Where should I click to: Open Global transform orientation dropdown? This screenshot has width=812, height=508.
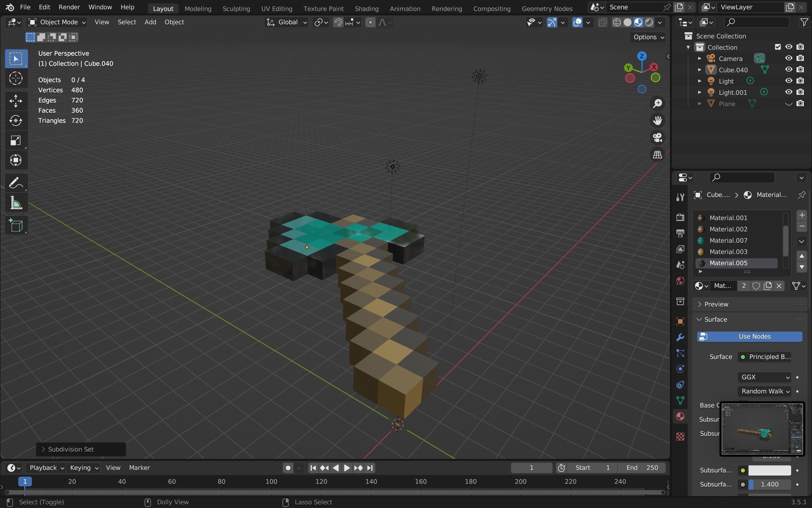(x=286, y=22)
